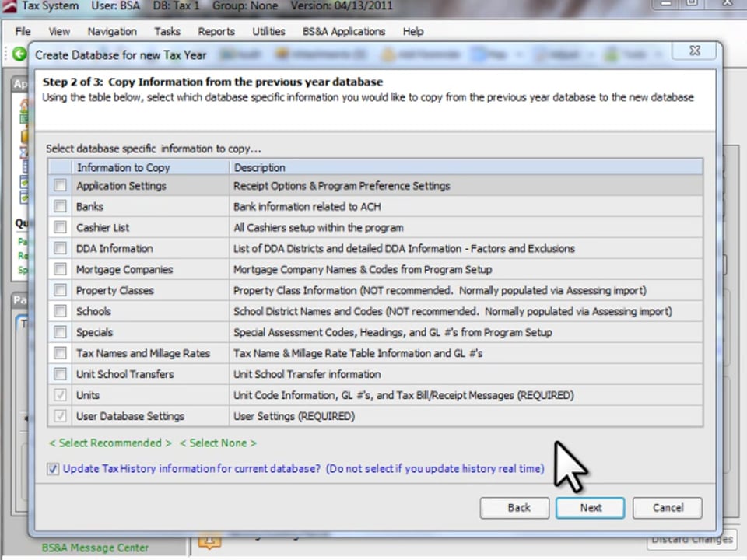
Task: Open the BS&A Message Center link
Action: (x=95, y=548)
